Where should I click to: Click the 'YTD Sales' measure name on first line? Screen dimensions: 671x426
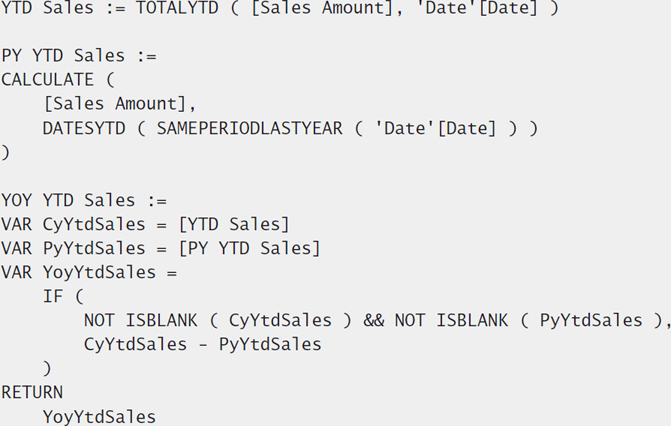coord(47,8)
